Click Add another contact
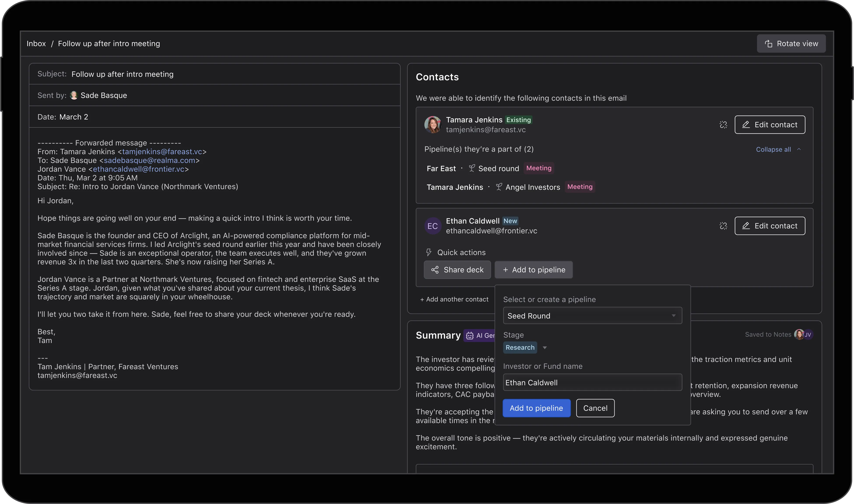854x504 pixels. coord(454,299)
